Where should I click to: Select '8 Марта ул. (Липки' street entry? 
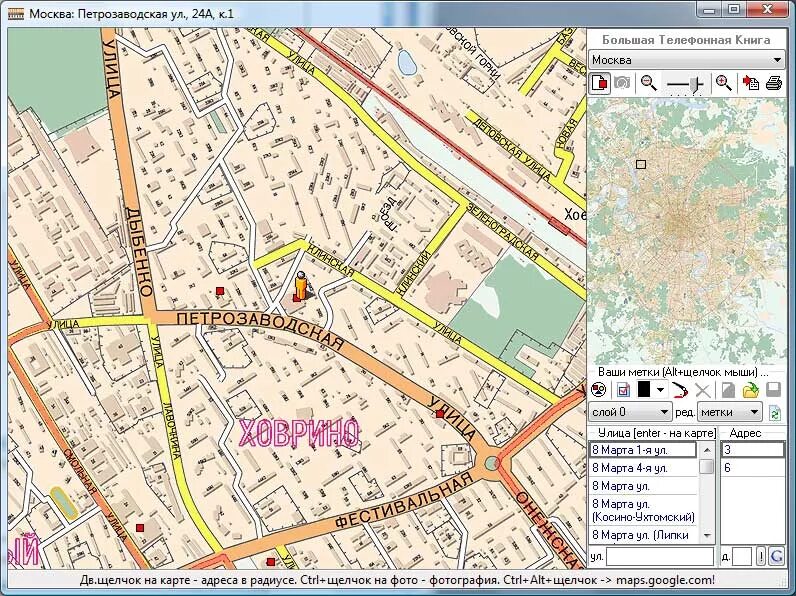(643, 535)
